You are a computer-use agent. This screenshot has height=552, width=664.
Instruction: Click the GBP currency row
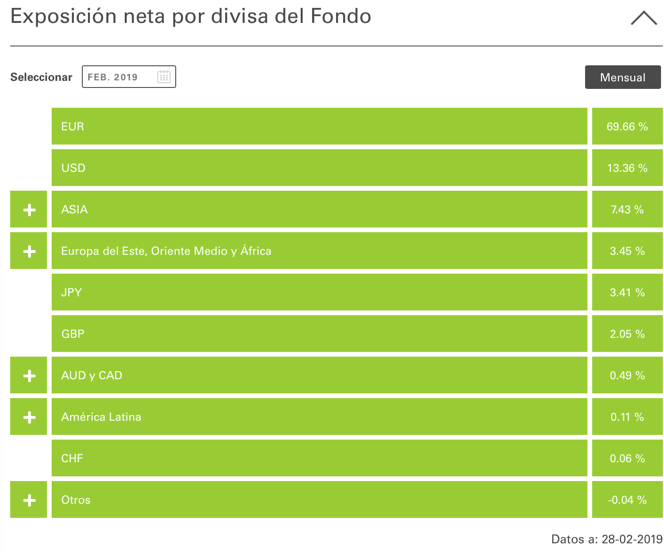coord(319,334)
